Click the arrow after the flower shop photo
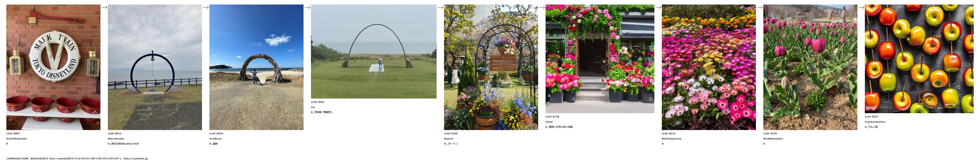 [x=658, y=7]
